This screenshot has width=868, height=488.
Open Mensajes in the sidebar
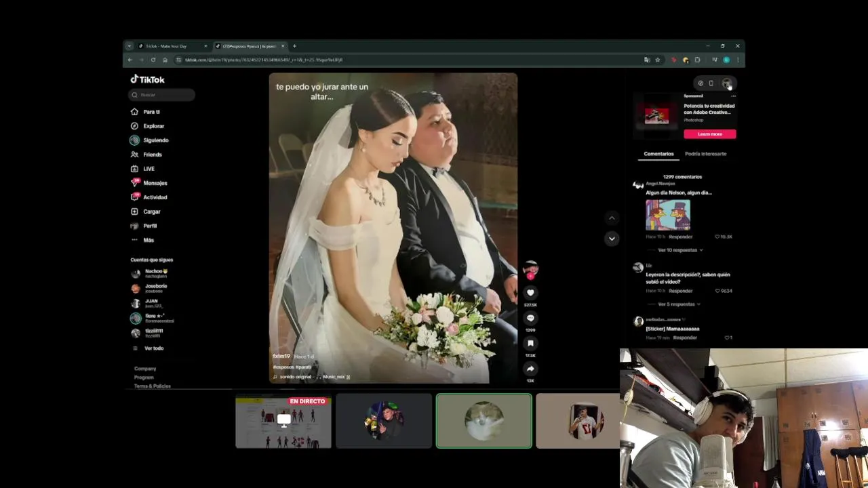(x=149, y=183)
